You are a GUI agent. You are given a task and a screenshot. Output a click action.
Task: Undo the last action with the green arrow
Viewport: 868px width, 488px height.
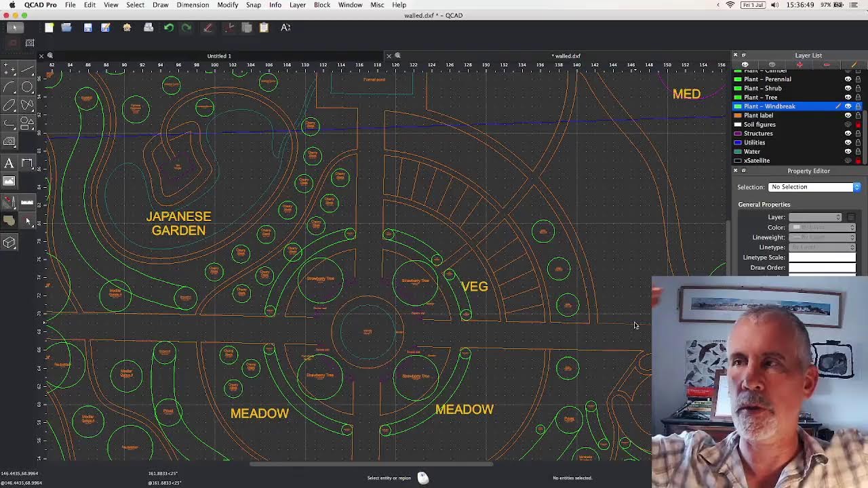click(x=169, y=28)
